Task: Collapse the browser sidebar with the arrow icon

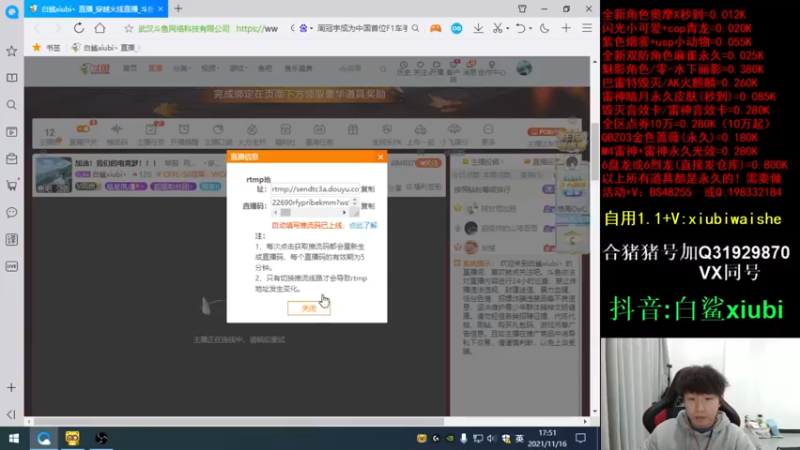Action: 11,414
